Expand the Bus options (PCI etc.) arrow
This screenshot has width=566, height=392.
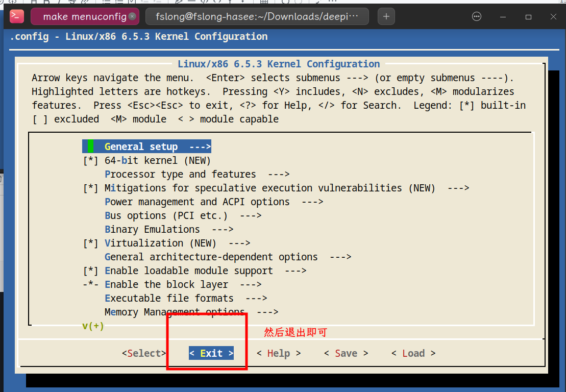(251, 215)
